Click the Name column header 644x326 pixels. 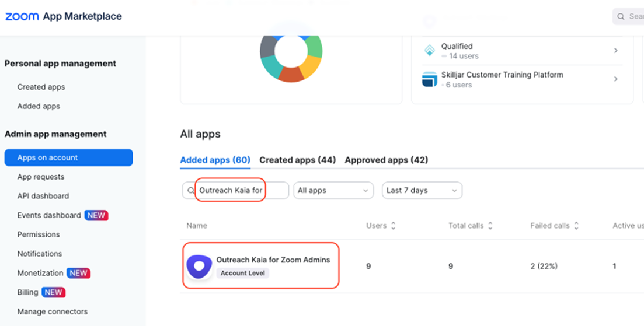197,226
